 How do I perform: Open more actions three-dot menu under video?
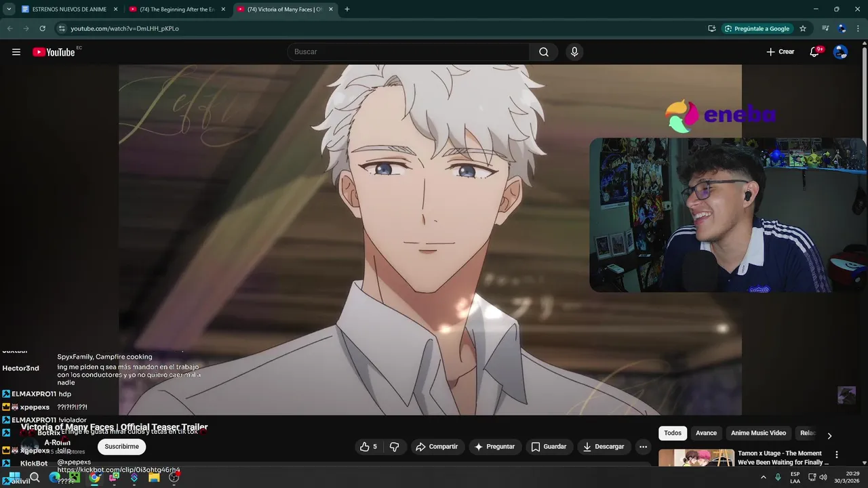643,447
